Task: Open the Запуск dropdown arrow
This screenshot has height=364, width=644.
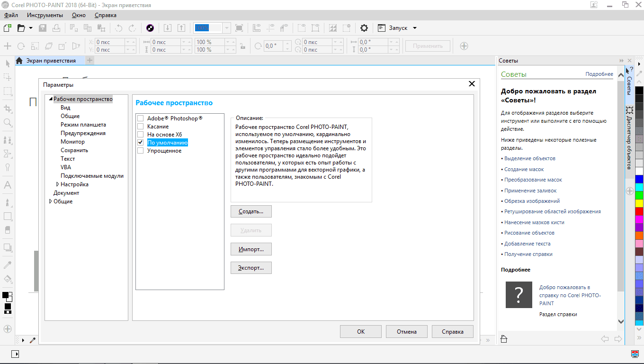Action: click(415, 28)
